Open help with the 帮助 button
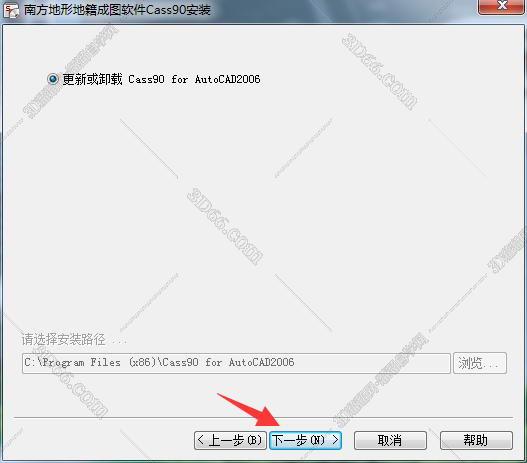This screenshot has width=527, height=463. coord(476,440)
